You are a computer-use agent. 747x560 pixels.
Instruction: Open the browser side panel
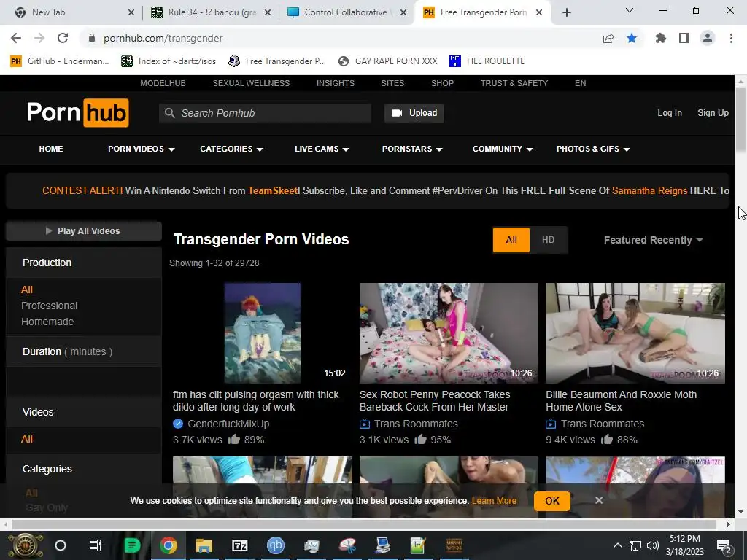coord(684,38)
